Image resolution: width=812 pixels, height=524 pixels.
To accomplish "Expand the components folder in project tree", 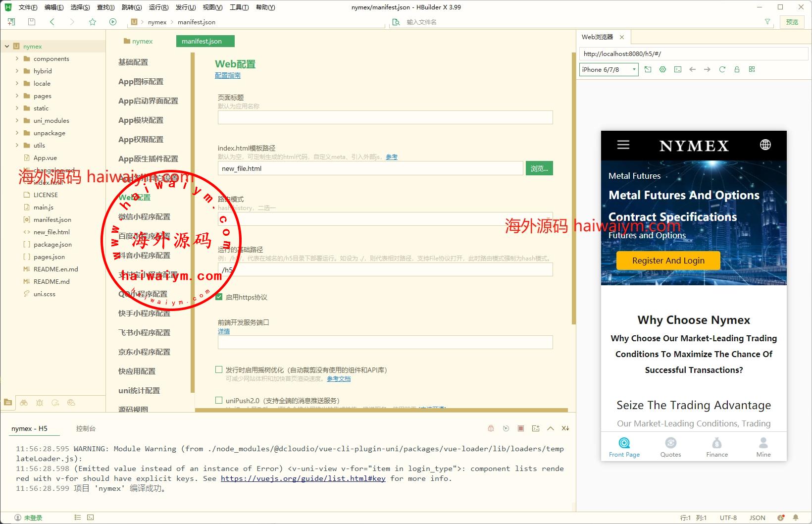I will coord(17,58).
